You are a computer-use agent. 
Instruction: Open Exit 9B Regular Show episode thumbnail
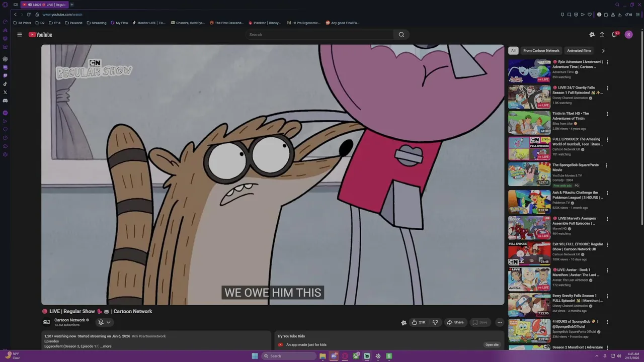click(529, 253)
